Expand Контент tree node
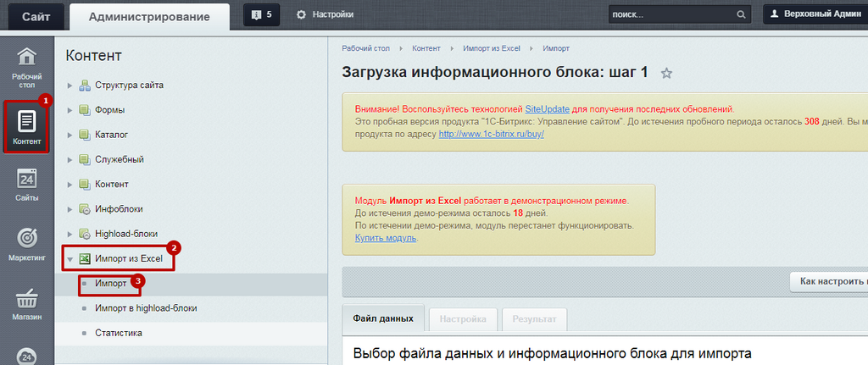The width and height of the screenshot is (868, 365). (x=70, y=184)
